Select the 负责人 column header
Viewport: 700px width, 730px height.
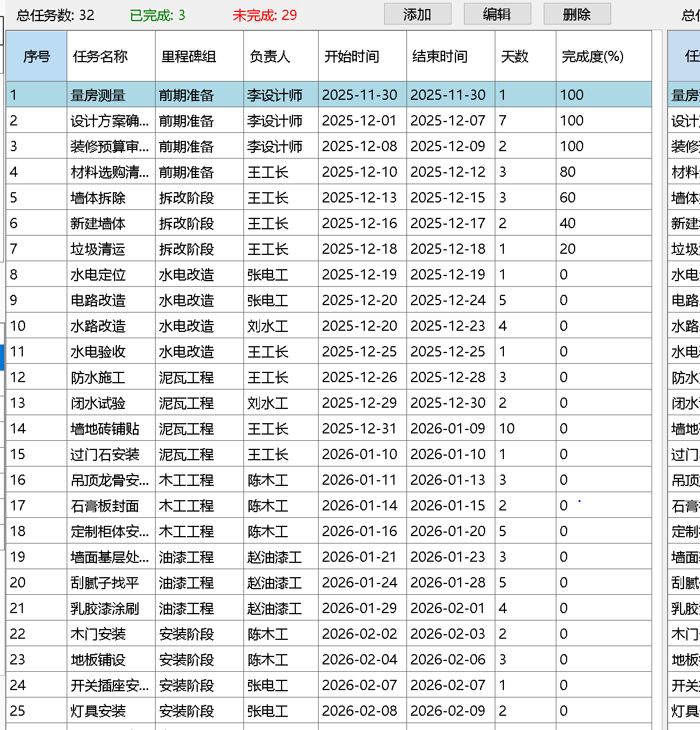(280, 56)
